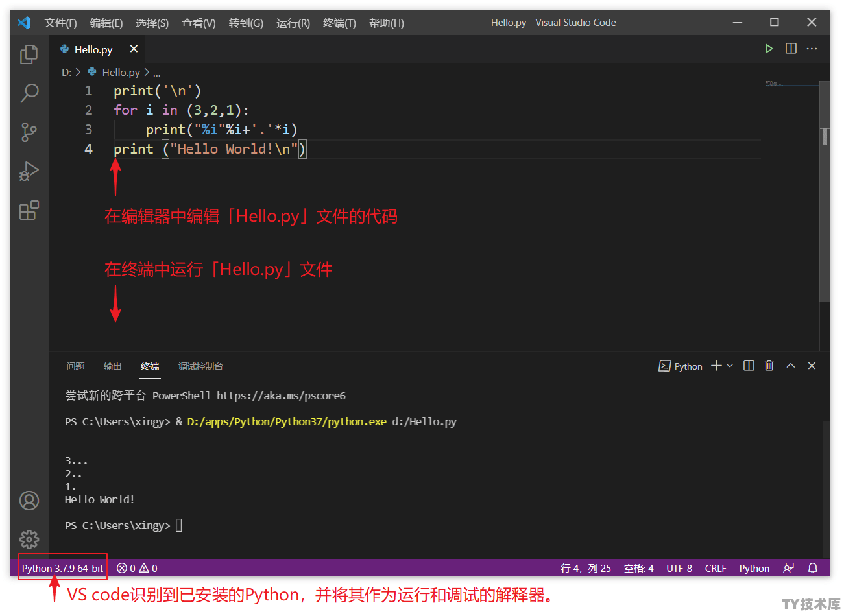Open the 文件(F) menu
Image resolution: width=844 pixels, height=616 pixels.
(60, 23)
